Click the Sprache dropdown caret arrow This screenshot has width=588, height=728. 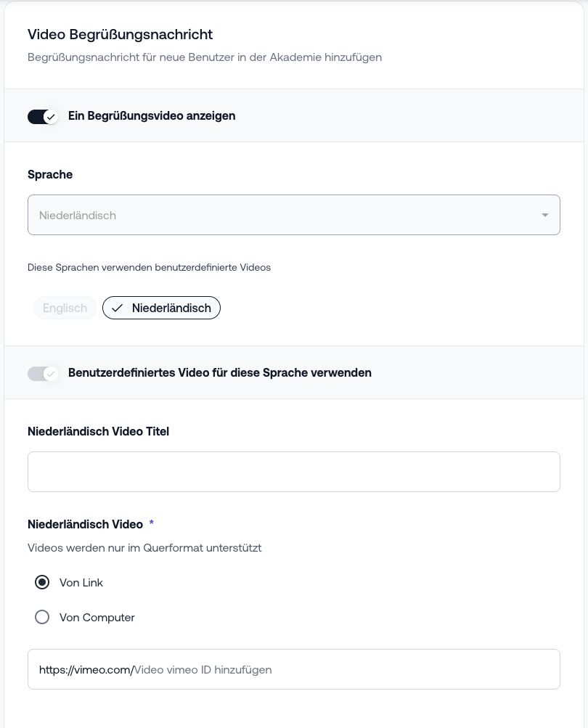pyautogui.click(x=544, y=216)
